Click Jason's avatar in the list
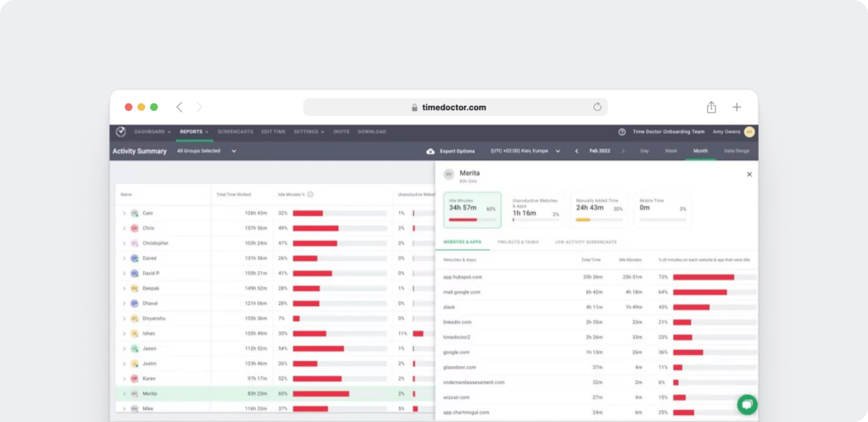Image resolution: width=868 pixels, height=422 pixels. 135,348
